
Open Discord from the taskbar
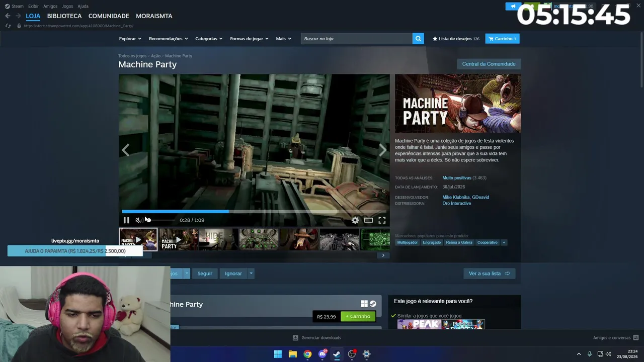(x=323, y=354)
